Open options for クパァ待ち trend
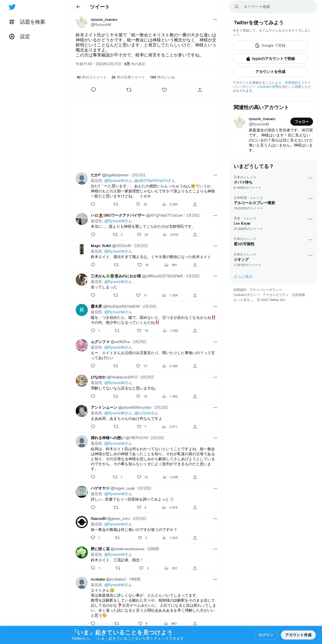This screenshot has height=644, width=322. point(310,178)
